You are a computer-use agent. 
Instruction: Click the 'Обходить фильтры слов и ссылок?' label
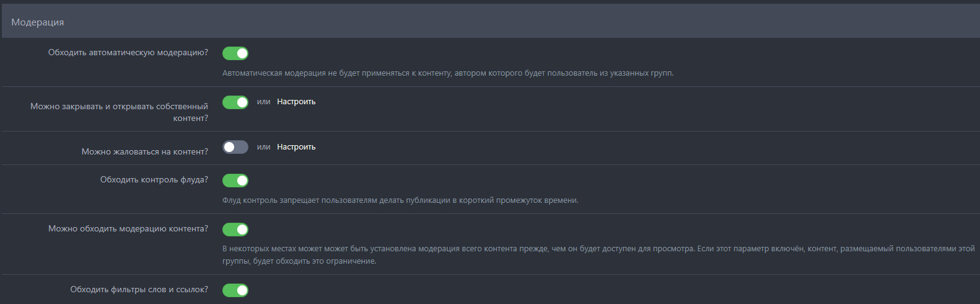click(139, 290)
